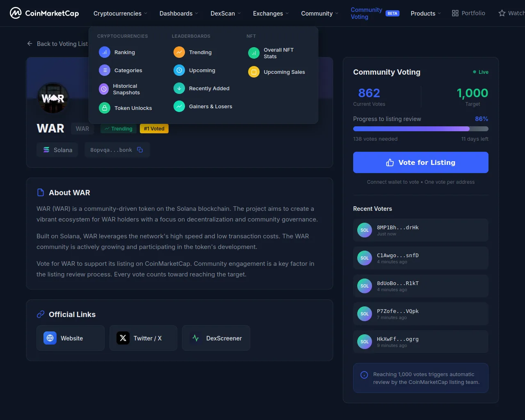Click the CoinMarketCap logo
This screenshot has width=525, height=420.
tap(44, 13)
